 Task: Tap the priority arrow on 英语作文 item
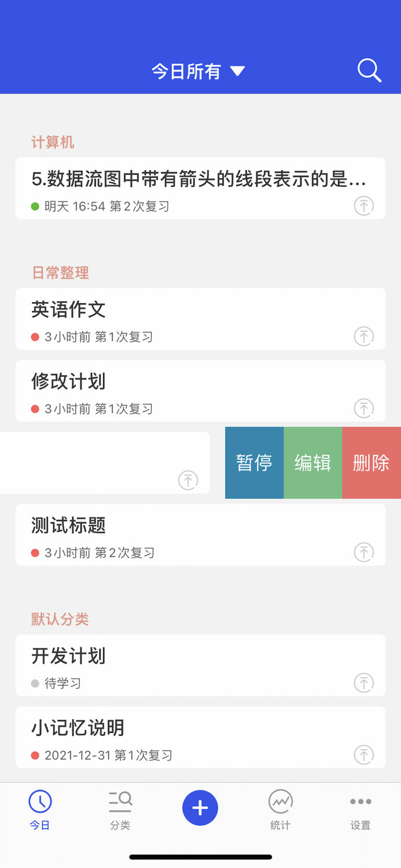(x=363, y=336)
